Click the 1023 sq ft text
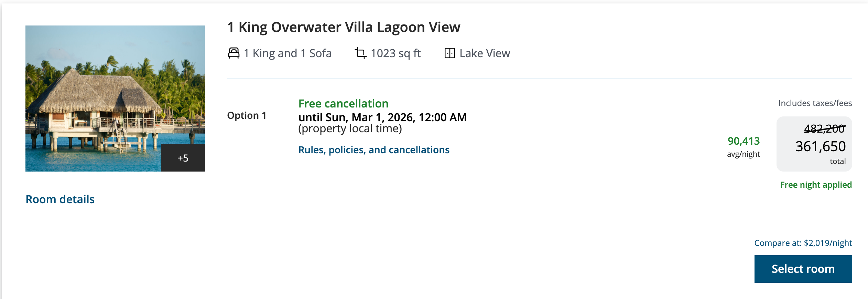 click(395, 53)
